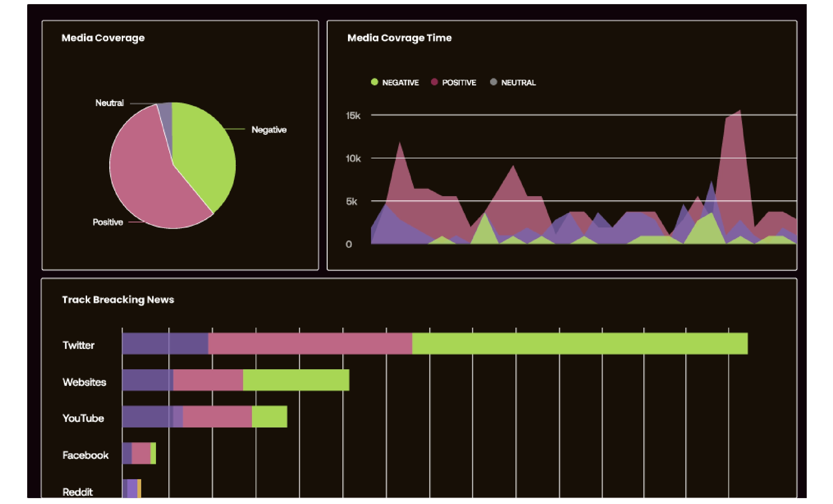Select the Negative pie chart label

pyautogui.click(x=269, y=130)
